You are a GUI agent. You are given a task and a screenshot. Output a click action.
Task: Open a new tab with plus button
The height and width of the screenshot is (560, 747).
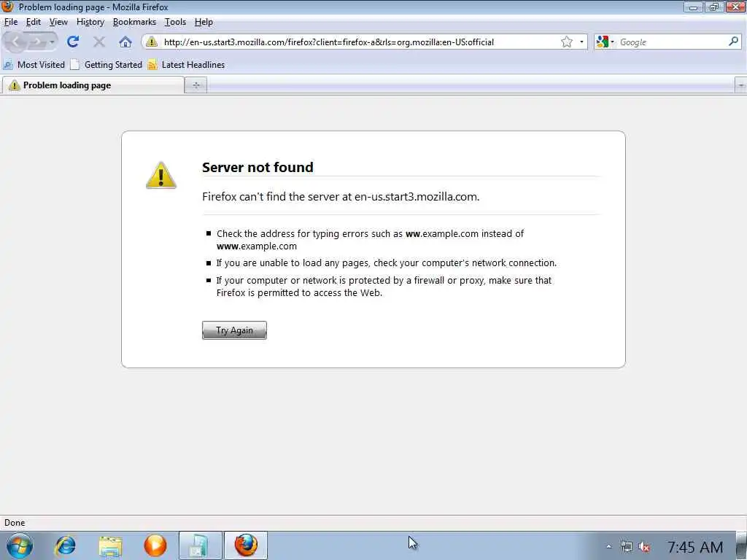[x=196, y=85]
